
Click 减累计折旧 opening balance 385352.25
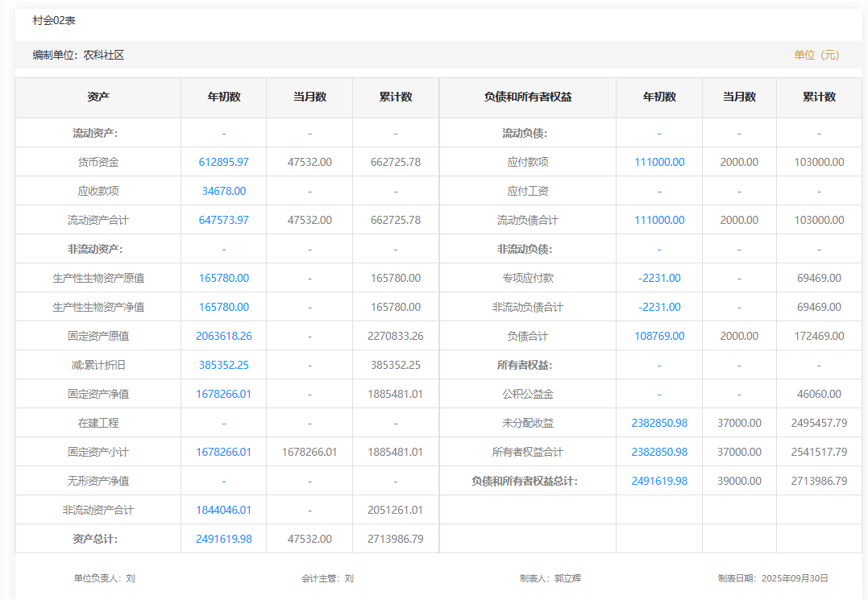(223, 365)
